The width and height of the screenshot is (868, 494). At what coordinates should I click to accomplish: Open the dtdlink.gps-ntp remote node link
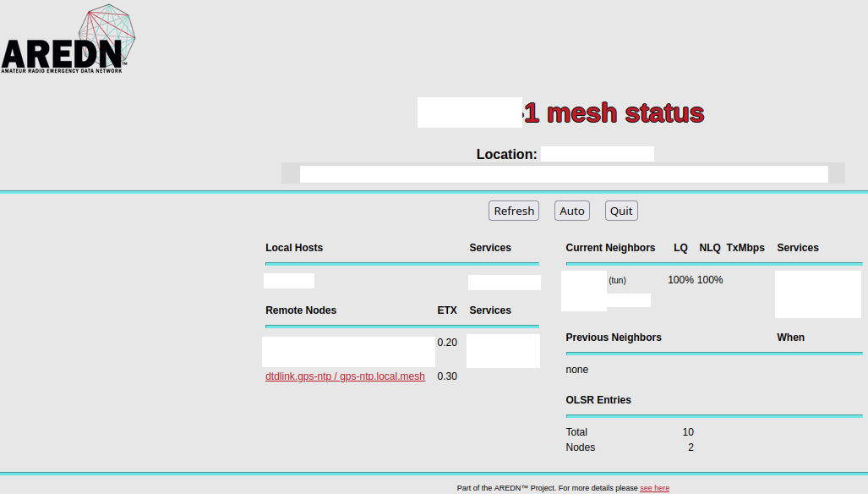[x=345, y=376]
